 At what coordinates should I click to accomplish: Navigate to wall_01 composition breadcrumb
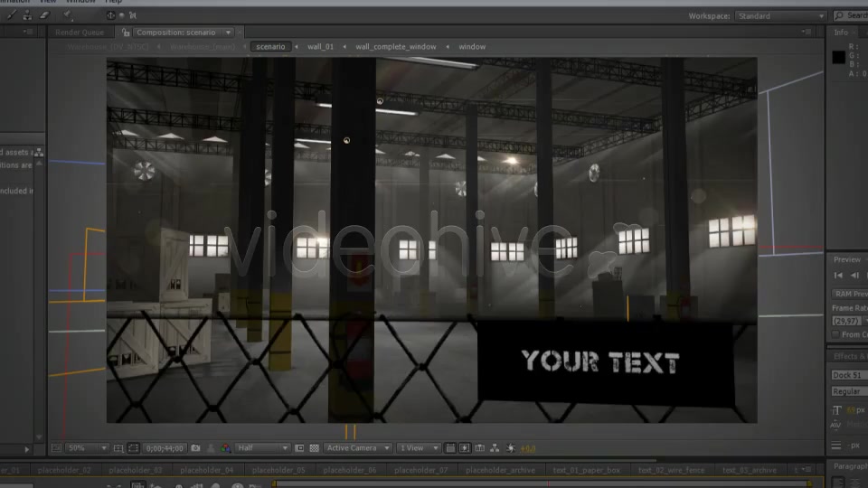click(x=320, y=47)
